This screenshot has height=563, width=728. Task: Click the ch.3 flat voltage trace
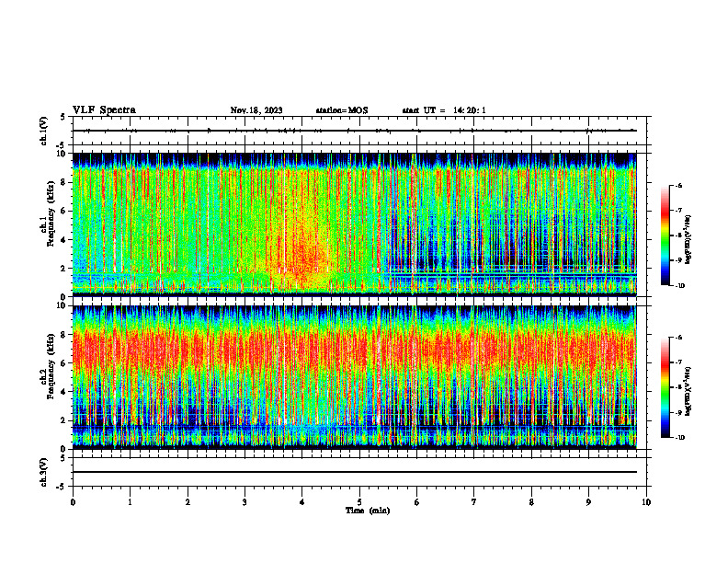(x=355, y=472)
